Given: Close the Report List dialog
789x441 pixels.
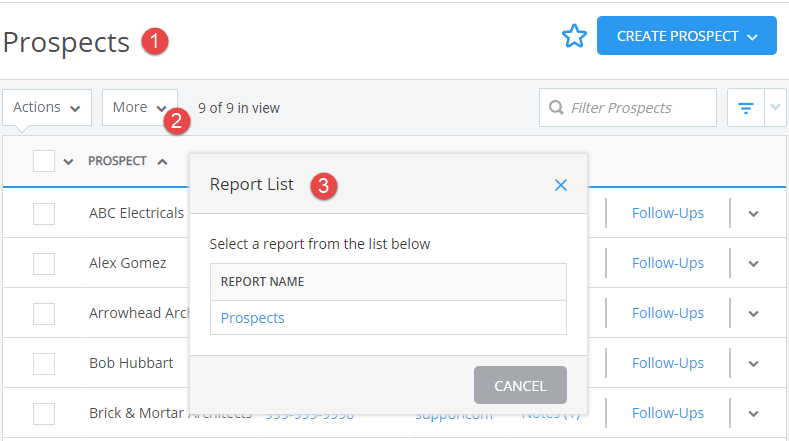Looking at the screenshot, I should tap(561, 185).
